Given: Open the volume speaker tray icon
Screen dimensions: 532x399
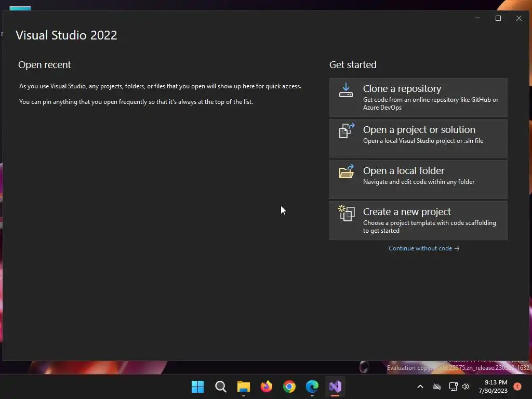Looking at the screenshot, I should [465, 387].
